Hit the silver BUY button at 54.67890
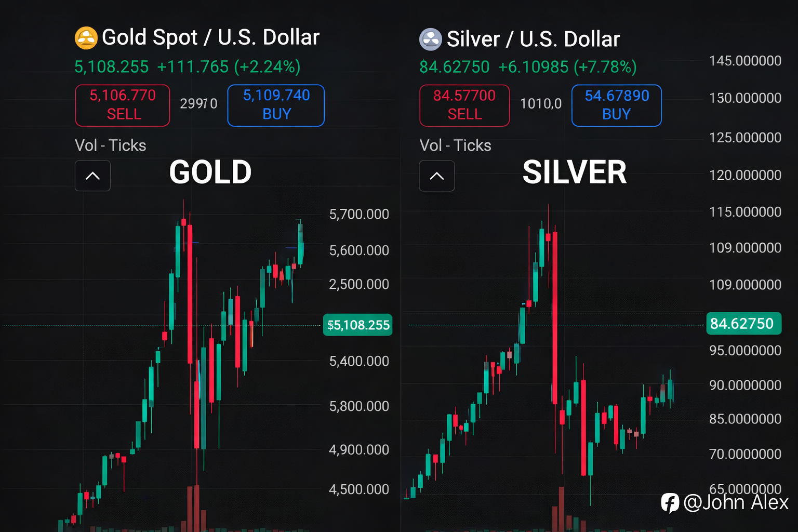The height and width of the screenshot is (532, 798). click(x=616, y=105)
